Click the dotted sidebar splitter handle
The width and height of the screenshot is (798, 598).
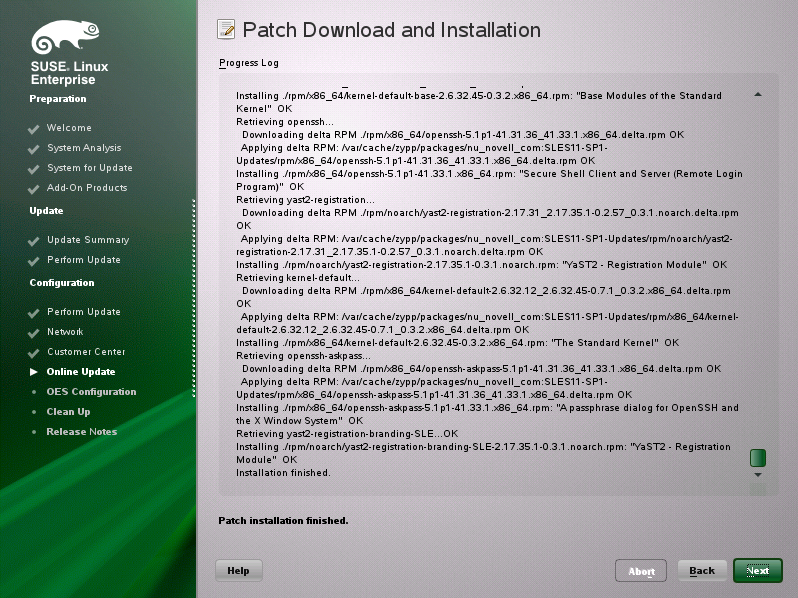tap(194, 298)
